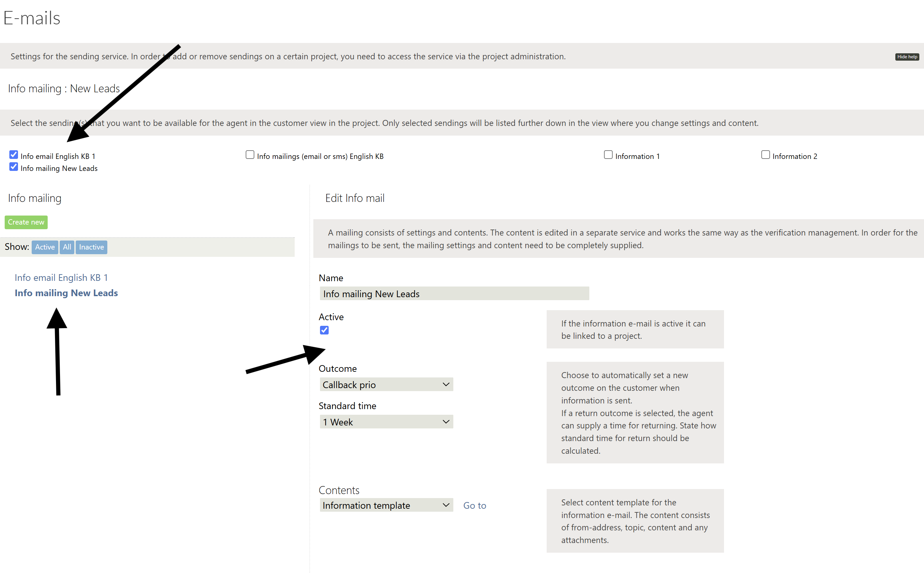Click the Outcome dropdown chevron arrow
The width and height of the screenshot is (924, 573).
point(446,385)
